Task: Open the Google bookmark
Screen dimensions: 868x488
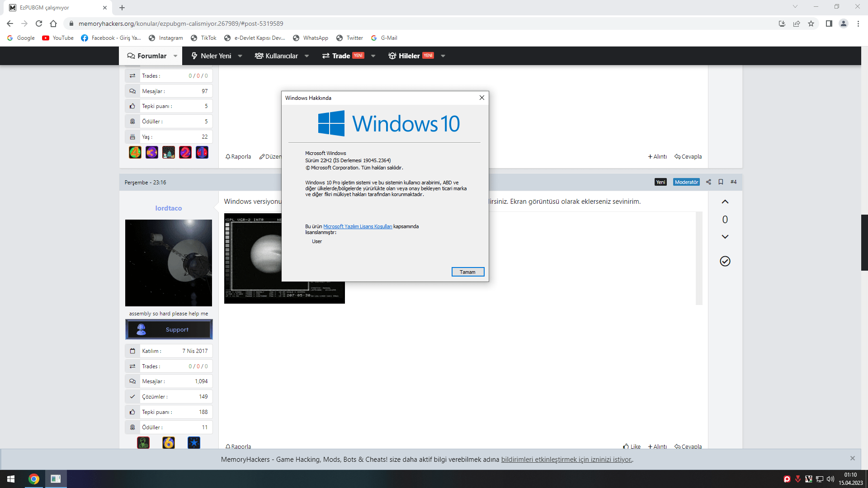Action: click(21, 38)
